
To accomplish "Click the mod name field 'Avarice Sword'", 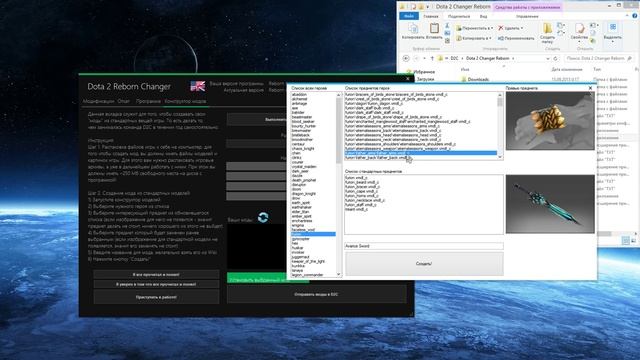I will coord(424,246).
